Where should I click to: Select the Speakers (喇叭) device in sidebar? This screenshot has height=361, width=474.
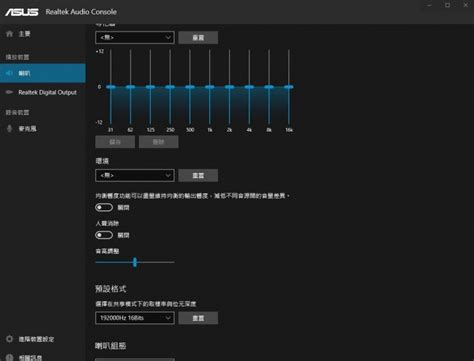[x=43, y=73]
